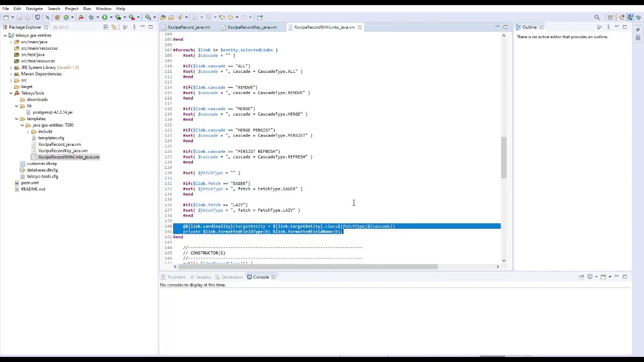644x362 pixels.
Task: Click the editor vertical scrollbar thumb
Action: (504, 157)
